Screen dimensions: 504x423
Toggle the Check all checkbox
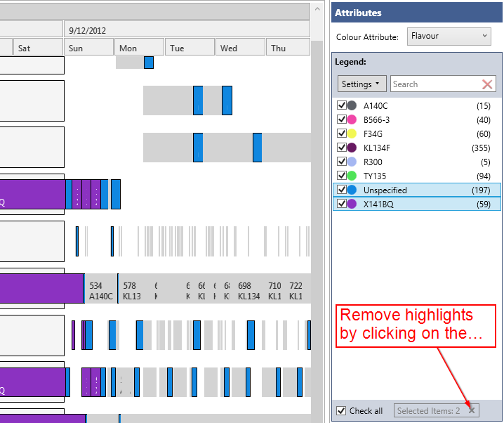[341, 410]
